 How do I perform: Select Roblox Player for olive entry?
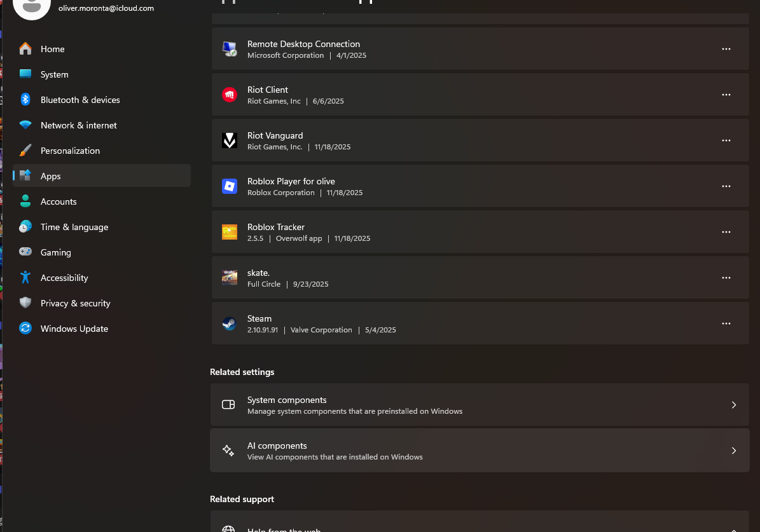(x=291, y=181)
